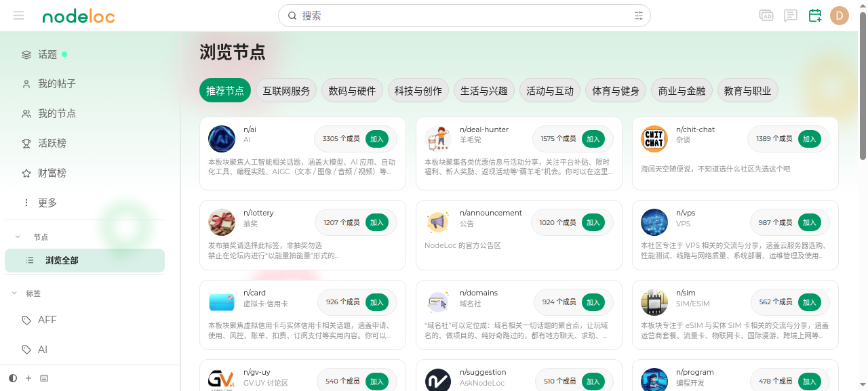Switch to 数码与硬件 category tab
Screen dimensions: 868x391
352,90
